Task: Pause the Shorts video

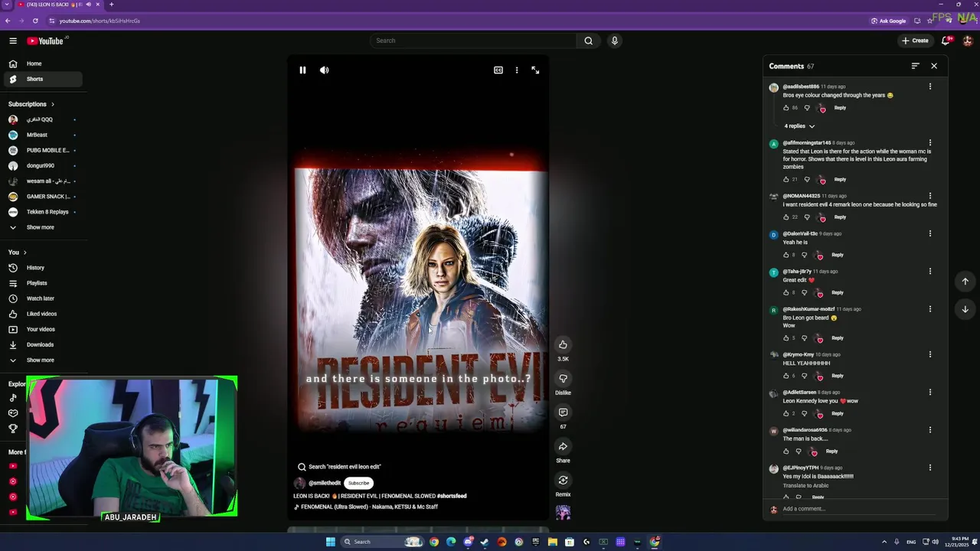Action: tap(302, 70)
